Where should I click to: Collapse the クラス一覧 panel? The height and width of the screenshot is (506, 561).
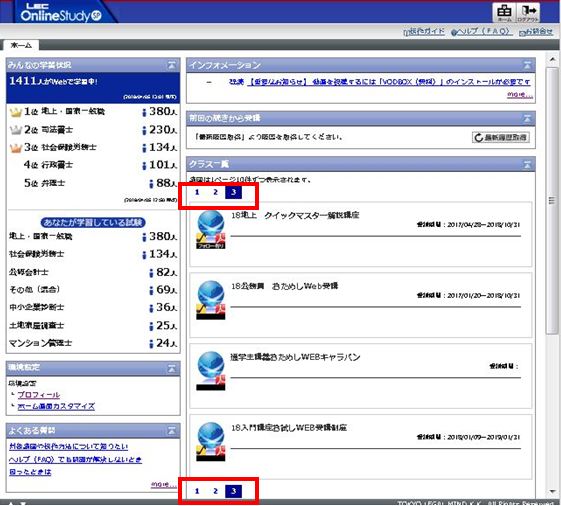[527, 165]
